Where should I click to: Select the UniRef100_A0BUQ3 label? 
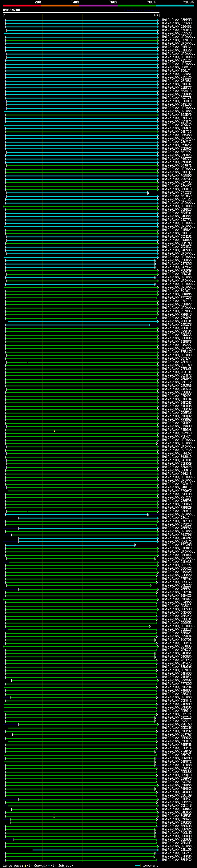(x=176, y=836)
